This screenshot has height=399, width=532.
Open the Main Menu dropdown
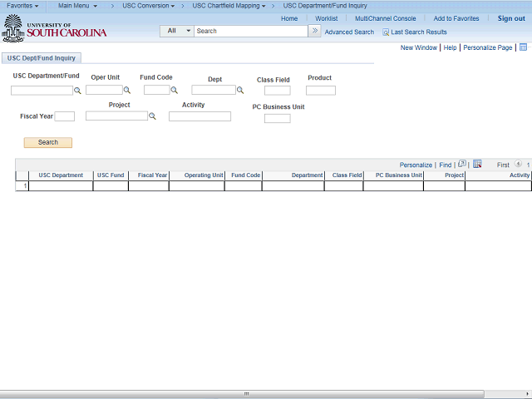77,6
